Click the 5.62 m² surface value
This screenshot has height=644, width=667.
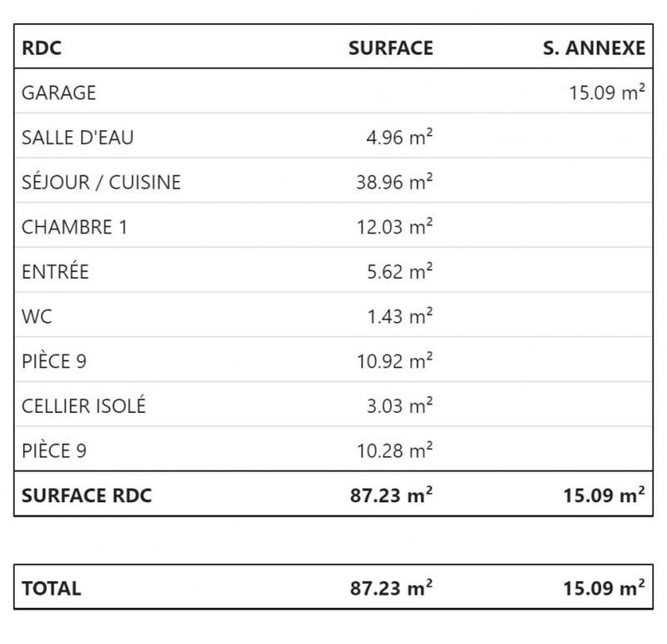(x=399, y=272)
